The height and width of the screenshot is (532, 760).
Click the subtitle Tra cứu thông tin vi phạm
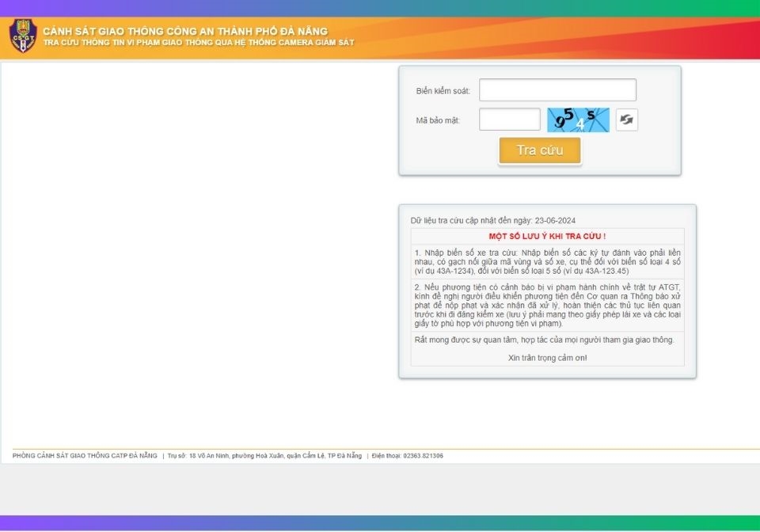coord(198,42)
